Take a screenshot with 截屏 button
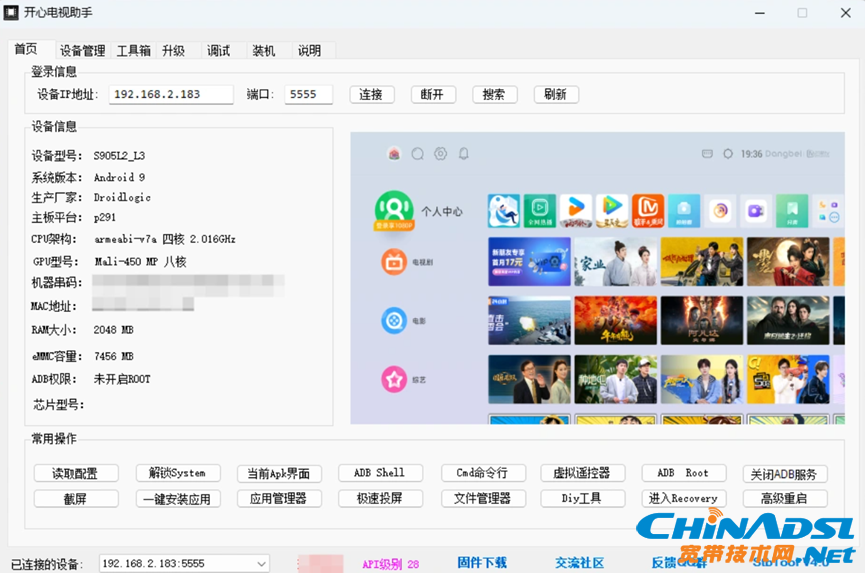This screenshot has width=865, height=573. click(76, 499)
